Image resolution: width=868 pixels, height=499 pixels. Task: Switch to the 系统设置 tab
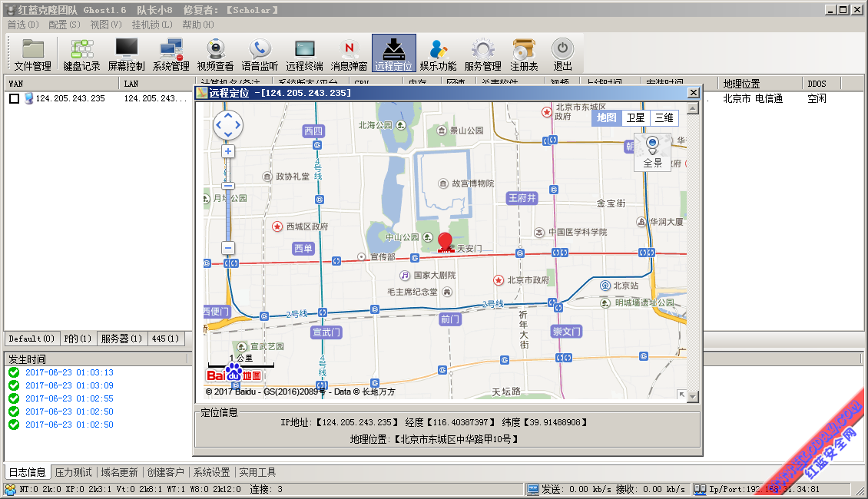click(x=211, y=472)
